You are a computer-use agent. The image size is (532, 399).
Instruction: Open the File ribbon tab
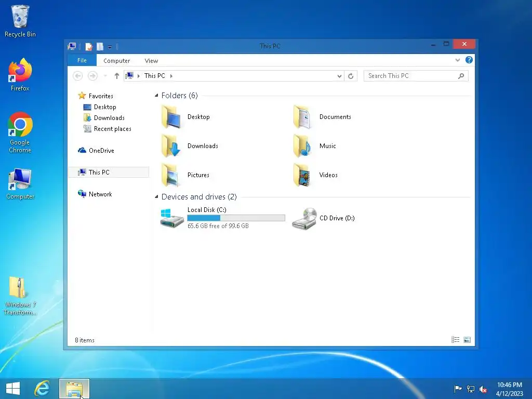point(82,60)
